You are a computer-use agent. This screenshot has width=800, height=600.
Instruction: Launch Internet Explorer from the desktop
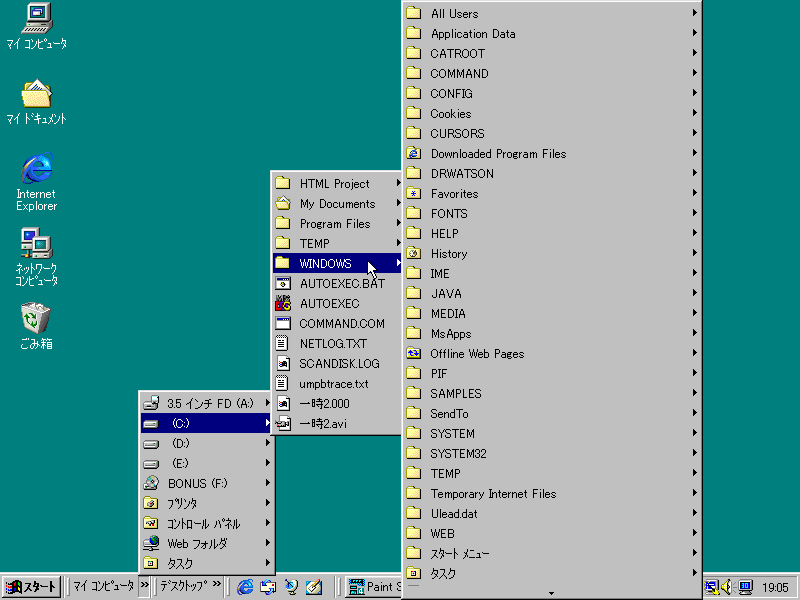click(37, 182)
